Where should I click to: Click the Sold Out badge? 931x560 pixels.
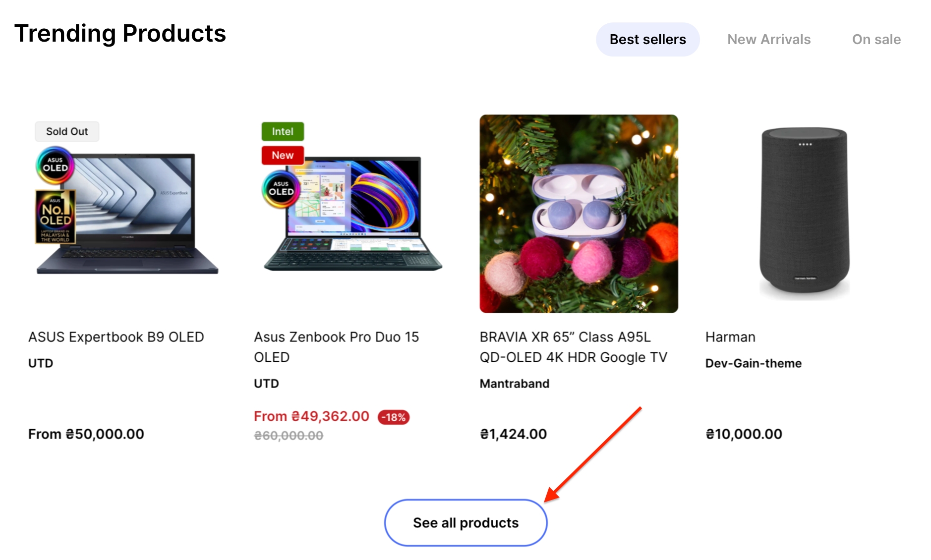(67, 131)
